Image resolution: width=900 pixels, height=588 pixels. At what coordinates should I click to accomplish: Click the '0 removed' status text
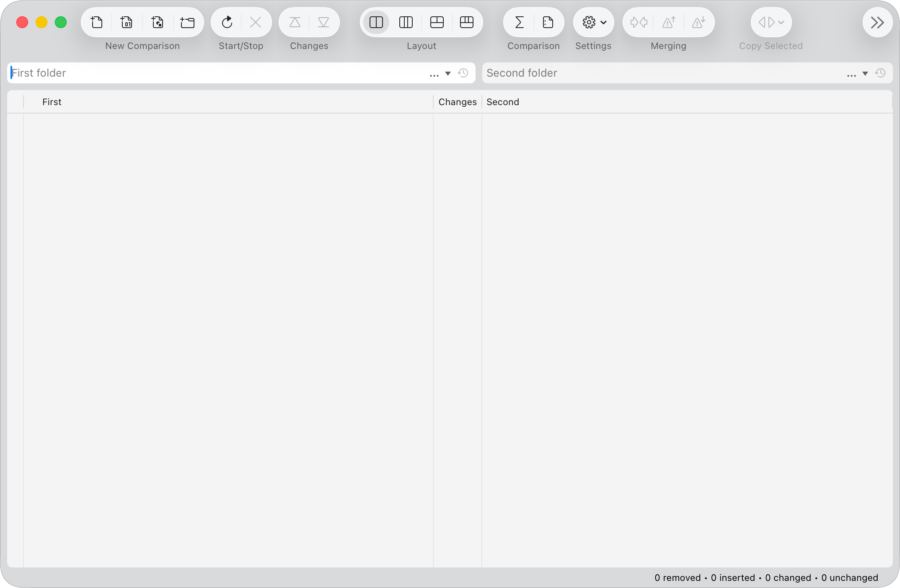[x=678, y=578]
